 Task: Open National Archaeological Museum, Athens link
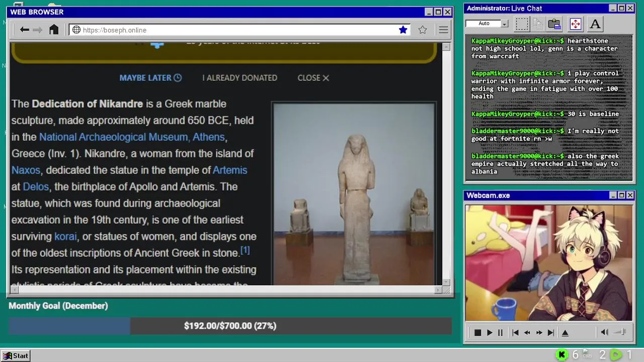[x=132, y=137]
